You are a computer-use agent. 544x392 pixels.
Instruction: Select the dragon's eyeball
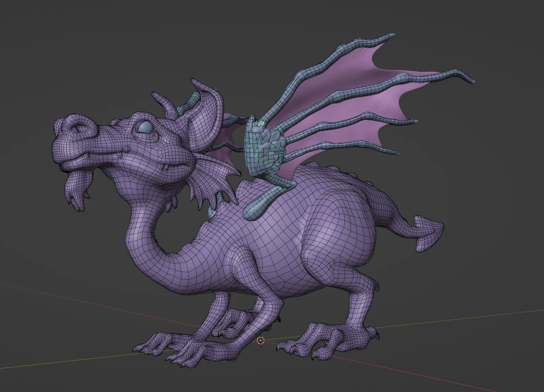point(146,127)
